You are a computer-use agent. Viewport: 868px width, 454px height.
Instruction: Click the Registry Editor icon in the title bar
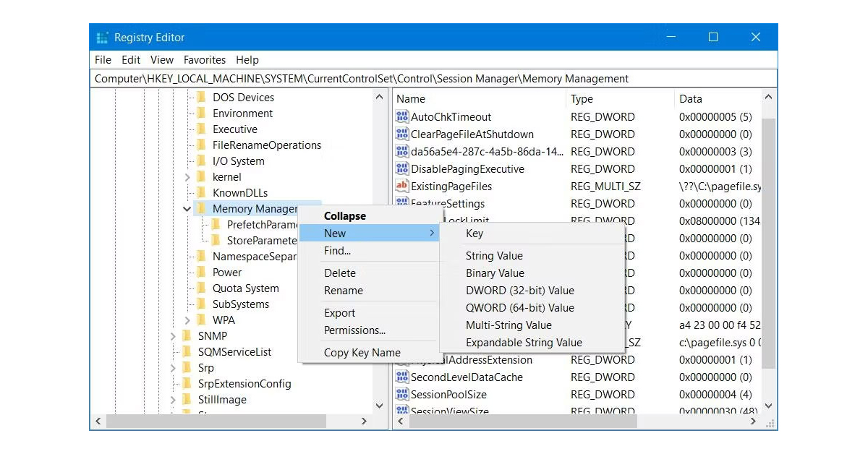102,36
